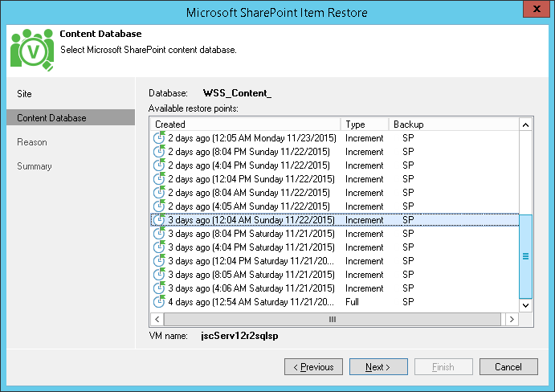The height and width of the screenshot is (392, 555).
Task: Click the 8:04 PM Sunday restore point icon
Action: click(159, 152)
